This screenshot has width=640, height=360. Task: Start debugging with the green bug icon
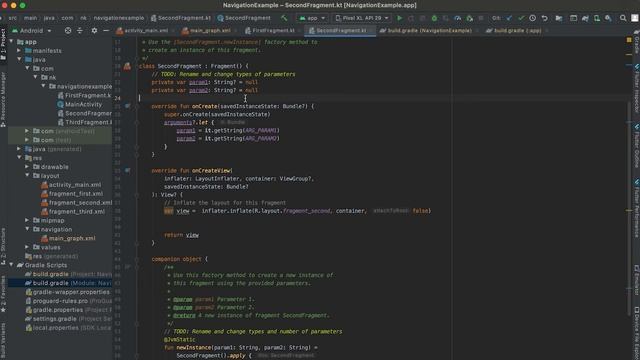pyautogui.click(x=434, y=18)
